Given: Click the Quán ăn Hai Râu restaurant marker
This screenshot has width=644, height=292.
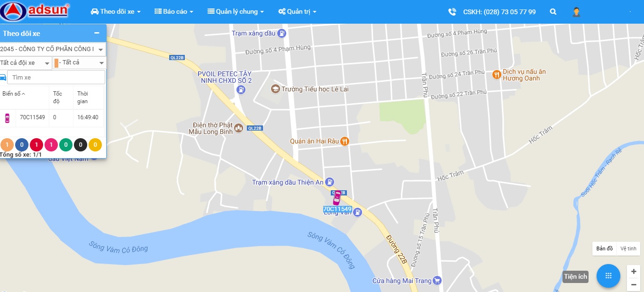Looking at the screenshot, I should pos(345,141).
